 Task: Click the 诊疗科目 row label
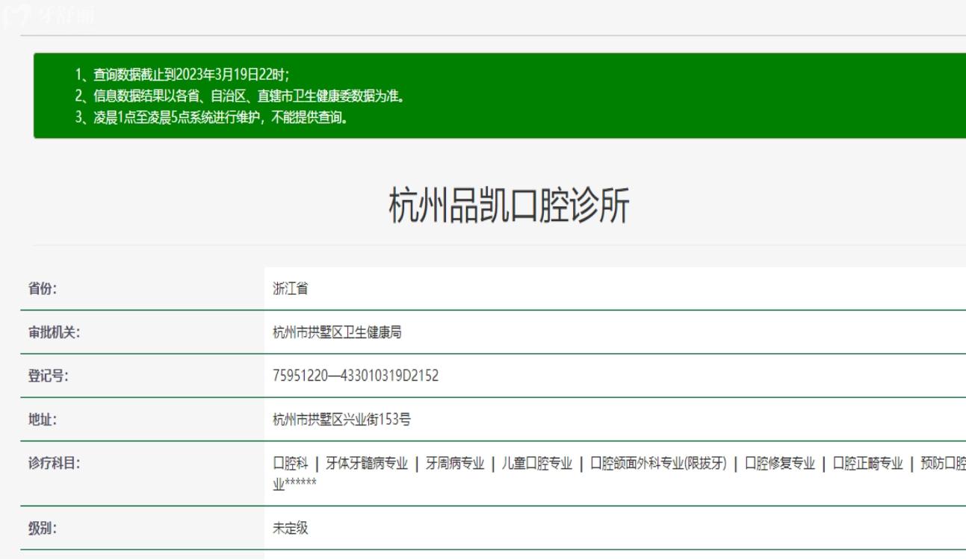pyautogui.click(x=54, y=462)
